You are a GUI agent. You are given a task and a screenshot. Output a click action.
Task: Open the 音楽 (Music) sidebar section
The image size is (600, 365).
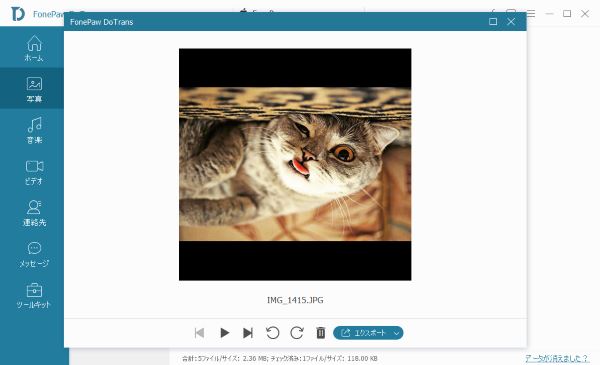(x=34, y=130)
